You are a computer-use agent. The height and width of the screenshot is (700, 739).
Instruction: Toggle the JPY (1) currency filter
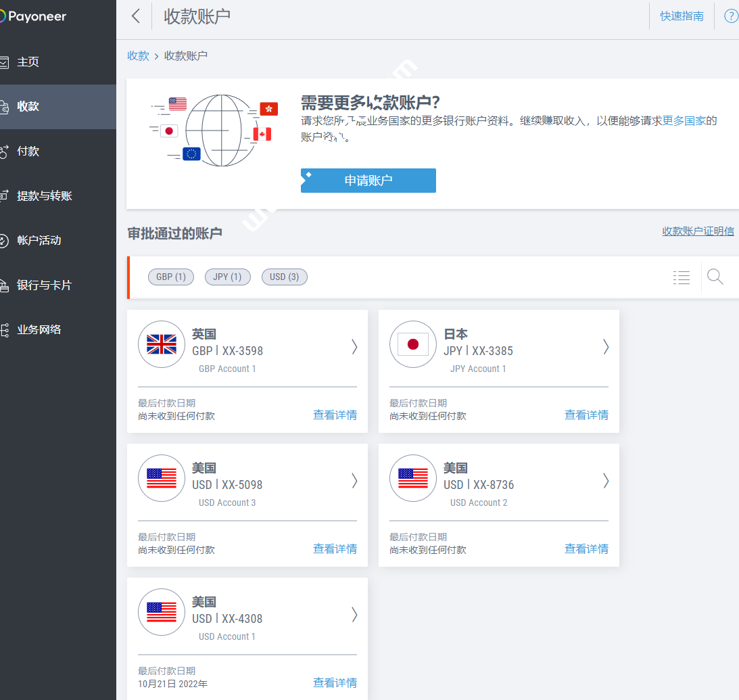(x=227, y=277)
